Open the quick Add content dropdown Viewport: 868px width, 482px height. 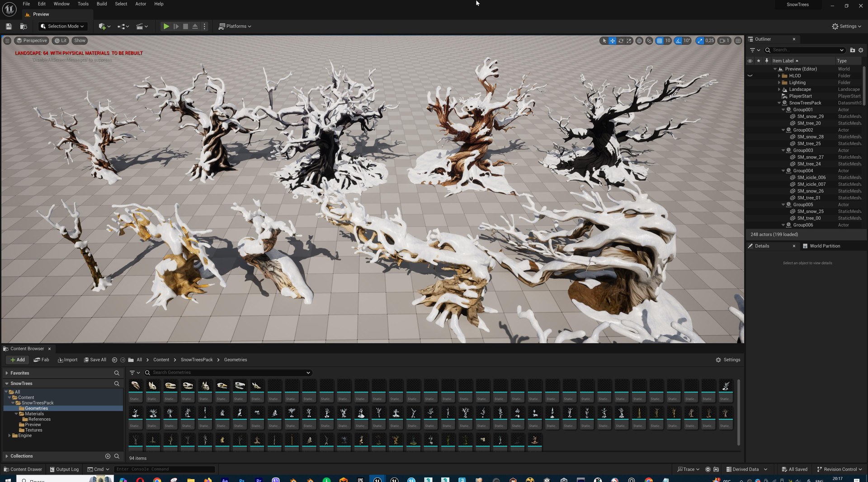click(x=104, y=26)
